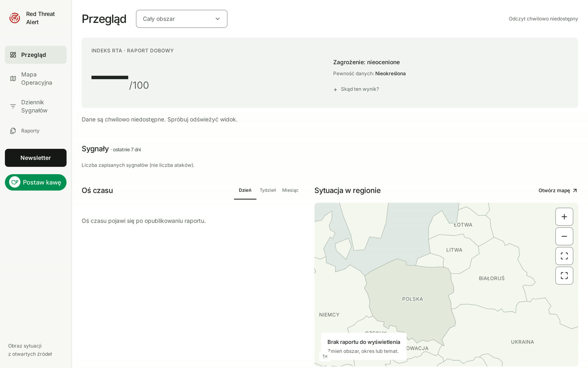Switch timeline to the Miesiąc tab

pyautogui.click(x=290, y=190)
